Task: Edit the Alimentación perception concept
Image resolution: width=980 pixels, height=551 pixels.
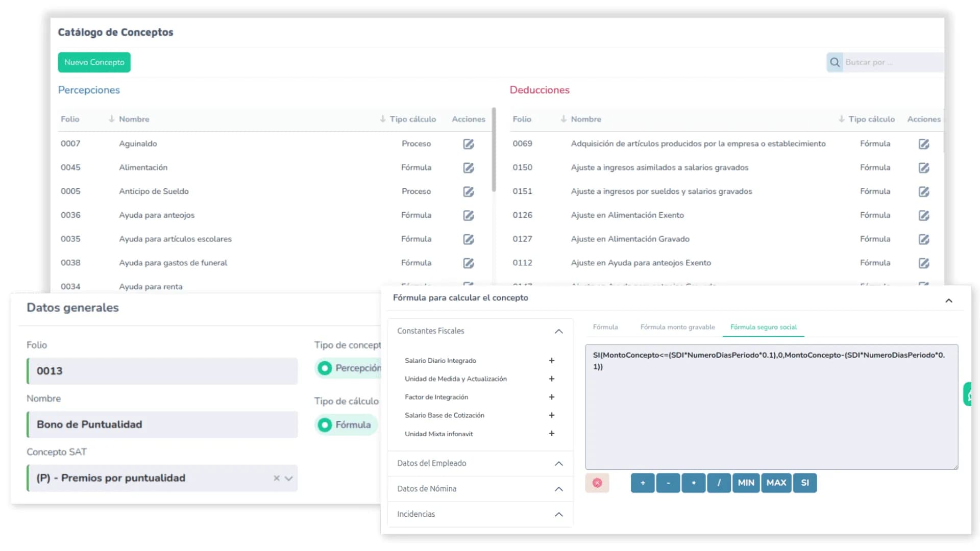Action: point(468,168)
